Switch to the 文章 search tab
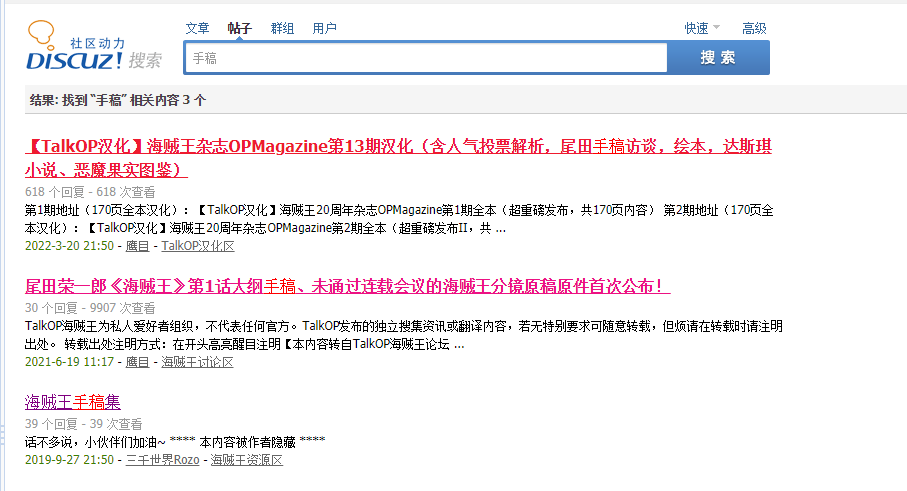The width and height of the screenshot is (907, 491). pyautogui.click(x=197, y=28)
